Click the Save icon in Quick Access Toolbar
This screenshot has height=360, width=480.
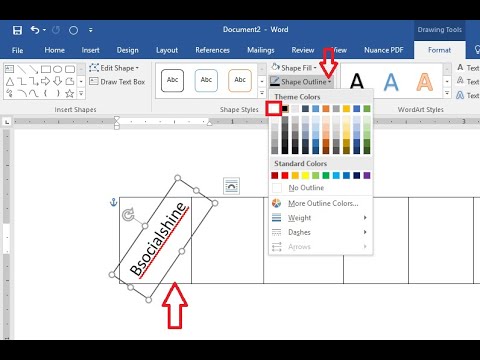point(17,30)
